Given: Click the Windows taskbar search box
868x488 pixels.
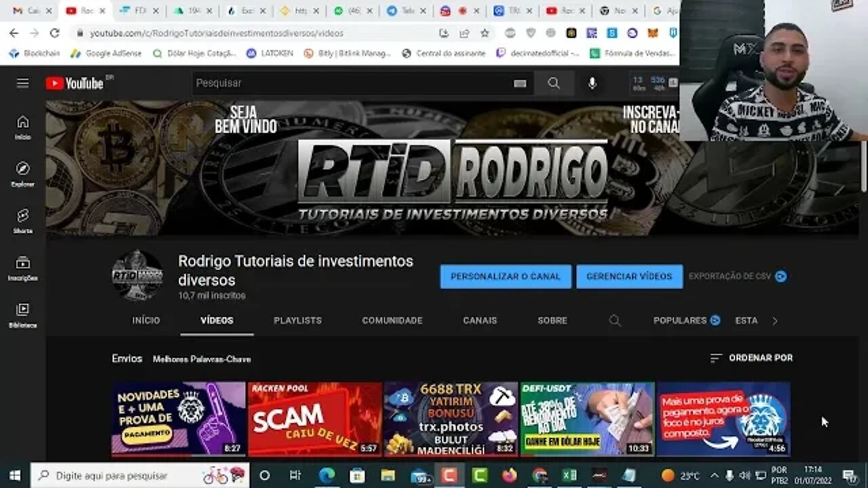Looking at the screenshot, I should click(140, 475).
